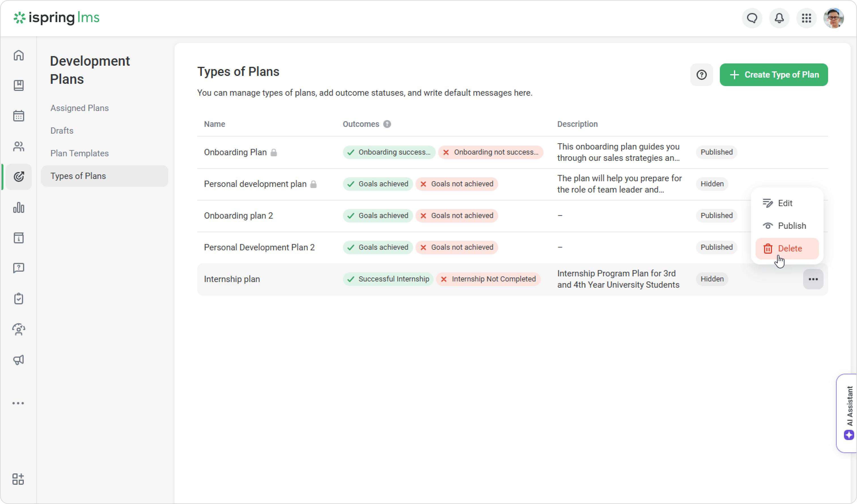Expand the sidebar more options ellipsis
Image resolution: width=857 pixels, height=504 pixels.
click(18, 403)
